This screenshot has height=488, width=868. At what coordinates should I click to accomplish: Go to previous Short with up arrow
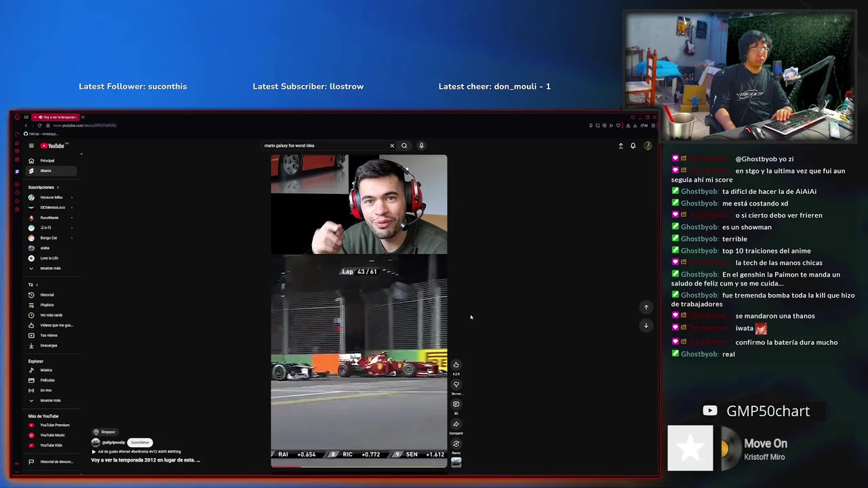pos(646,307)
